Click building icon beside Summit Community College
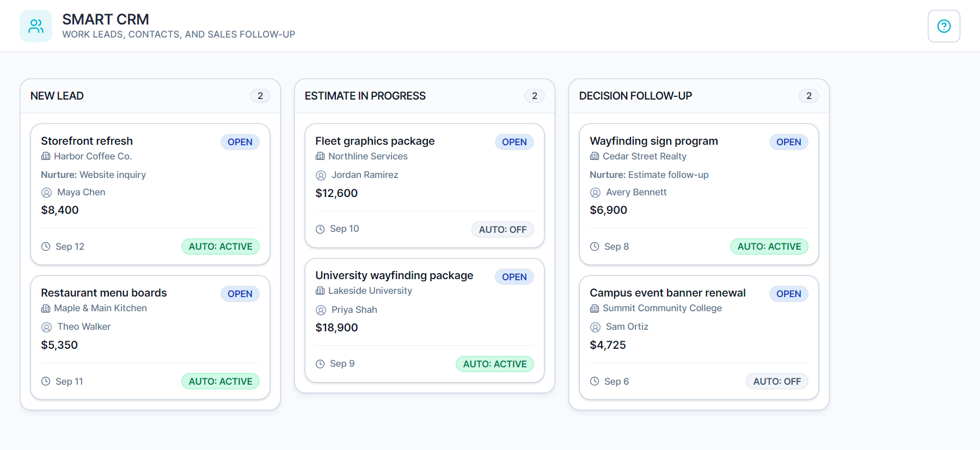The height and width of the screenshot is (450, 980). pyautogui.click(x=595, y=309)
